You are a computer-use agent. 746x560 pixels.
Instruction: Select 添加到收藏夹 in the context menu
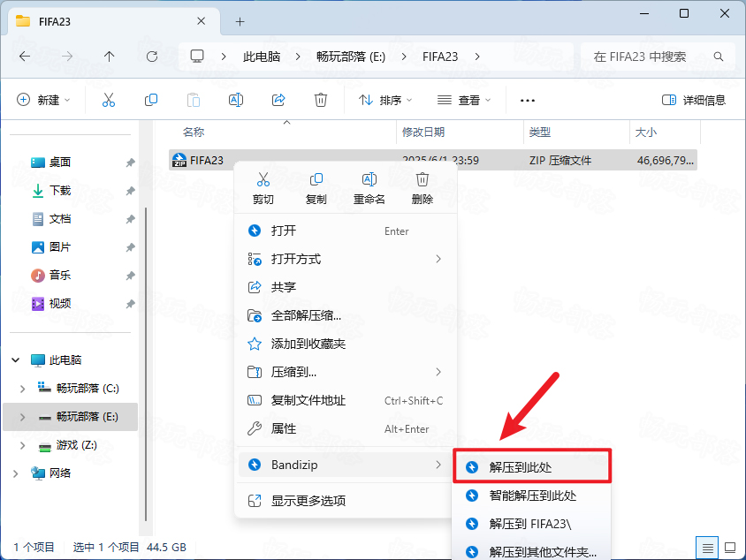point(346,344)
